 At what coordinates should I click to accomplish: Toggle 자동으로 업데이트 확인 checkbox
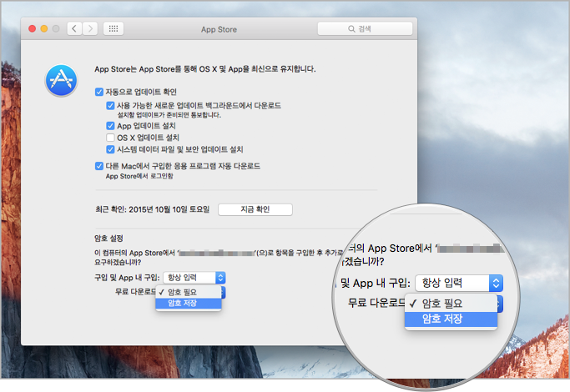pos(99,92)
